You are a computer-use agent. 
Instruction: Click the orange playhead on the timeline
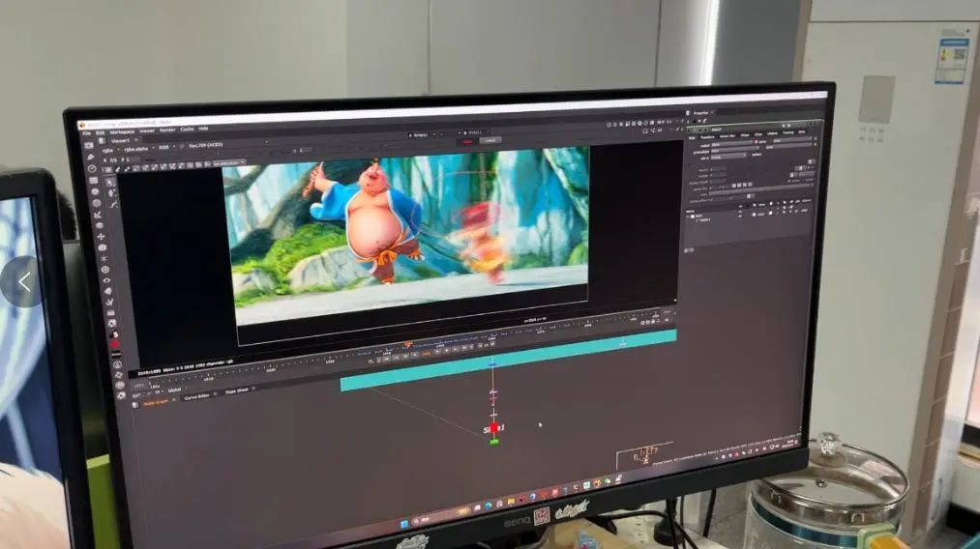(x=407, y=343)
